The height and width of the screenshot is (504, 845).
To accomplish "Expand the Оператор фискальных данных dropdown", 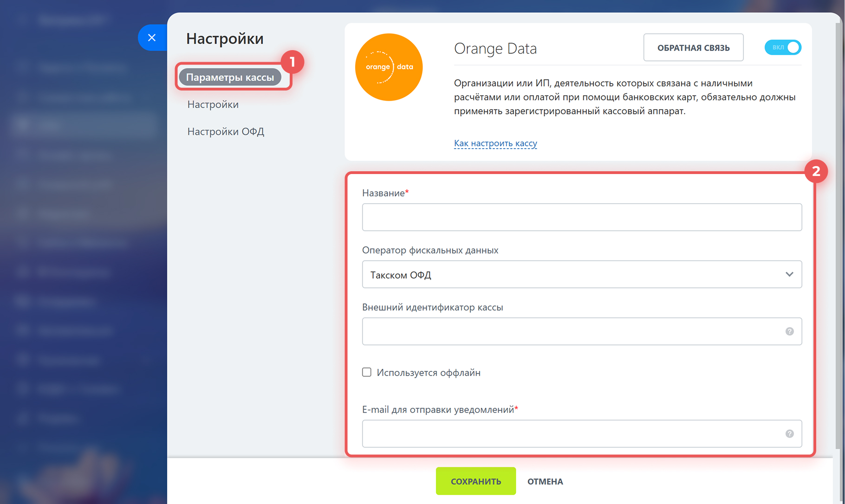I will [x=582, y=274].
